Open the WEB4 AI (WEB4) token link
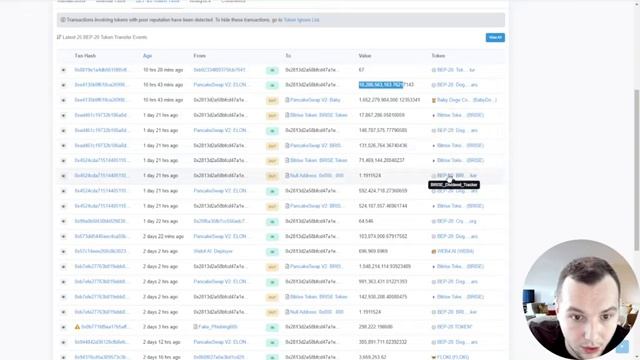 pyautogui.click(x=456, y=251)
